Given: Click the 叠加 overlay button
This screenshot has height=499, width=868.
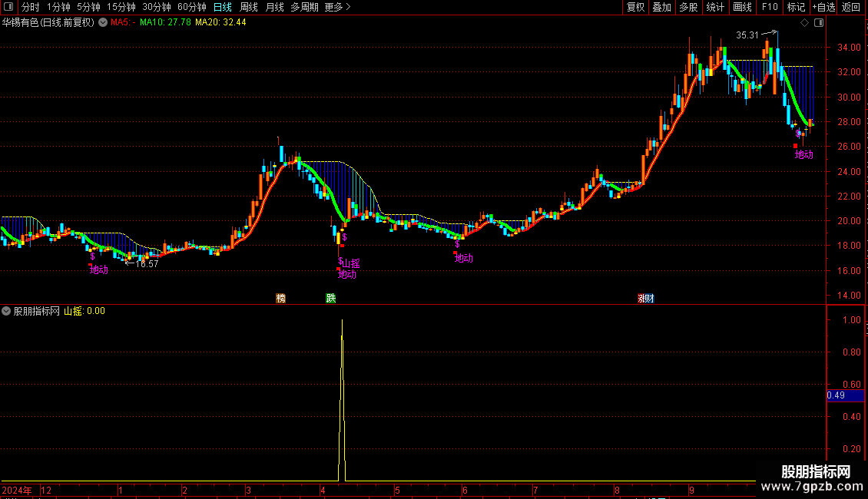Looking at the screenshot, I should click(x=661, y=7).
